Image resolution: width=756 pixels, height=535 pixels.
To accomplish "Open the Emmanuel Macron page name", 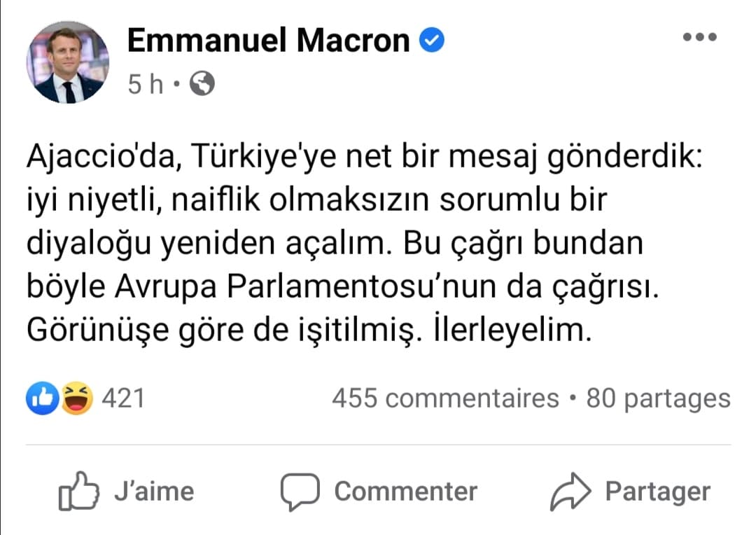I will 268,42.
